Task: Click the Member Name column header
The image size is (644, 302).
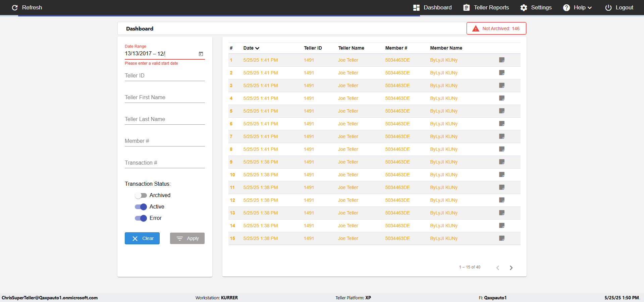Action: pyautogui.click(x=446, y=48)
